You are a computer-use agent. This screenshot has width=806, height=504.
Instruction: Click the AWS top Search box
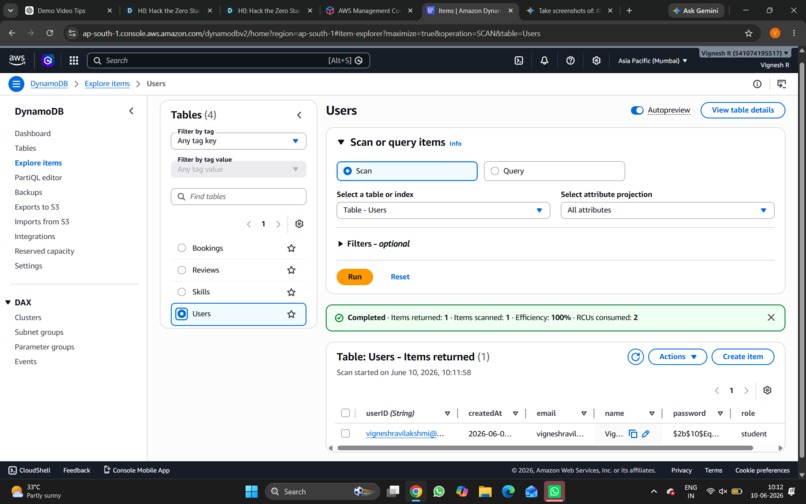click(x=228, y=61)
